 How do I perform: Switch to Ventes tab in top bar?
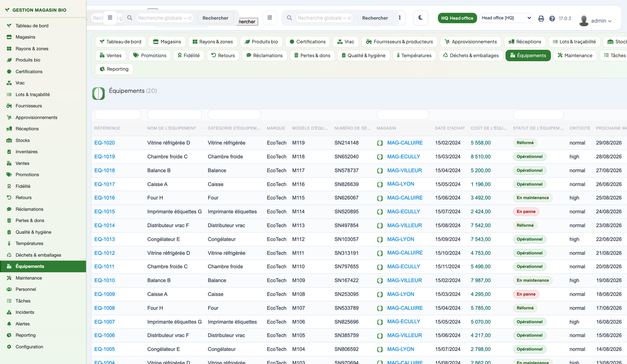pyautogui.click(x=111, y=55)
